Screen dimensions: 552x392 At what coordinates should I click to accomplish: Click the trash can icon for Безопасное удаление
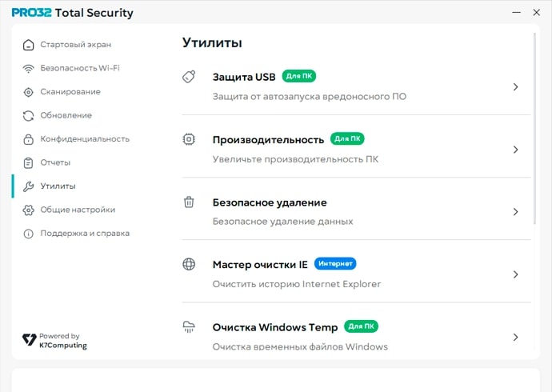pos(190,202)
